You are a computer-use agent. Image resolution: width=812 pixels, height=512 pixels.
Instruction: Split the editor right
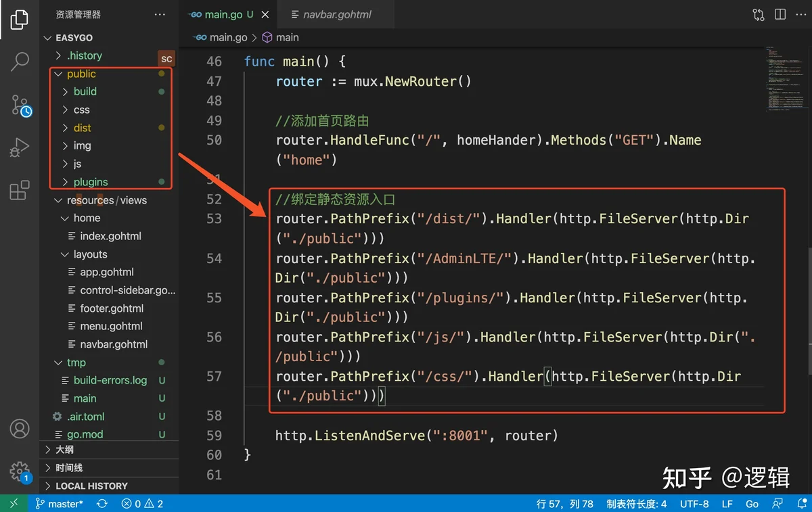(x=780, y=14)
